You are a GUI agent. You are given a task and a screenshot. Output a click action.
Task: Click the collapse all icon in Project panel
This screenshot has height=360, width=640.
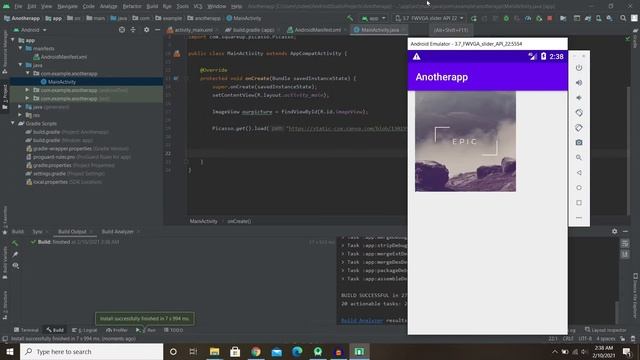(133, 30)
